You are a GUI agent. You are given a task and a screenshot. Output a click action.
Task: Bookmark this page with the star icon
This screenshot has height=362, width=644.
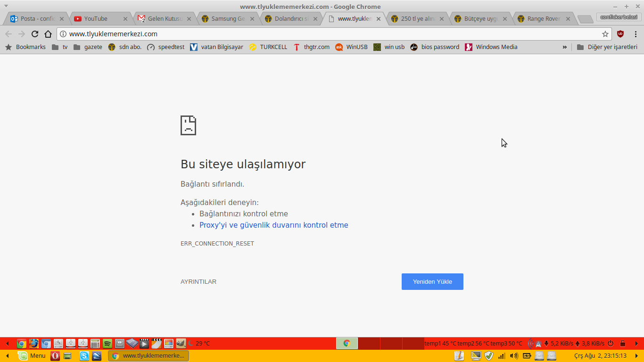coord(605,34)
